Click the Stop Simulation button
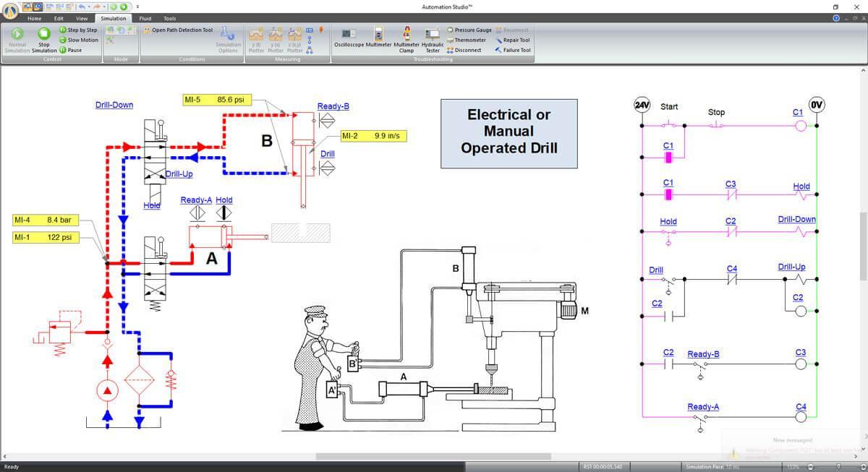This screenshot has height=472, width=868. (x=44, y=39)
